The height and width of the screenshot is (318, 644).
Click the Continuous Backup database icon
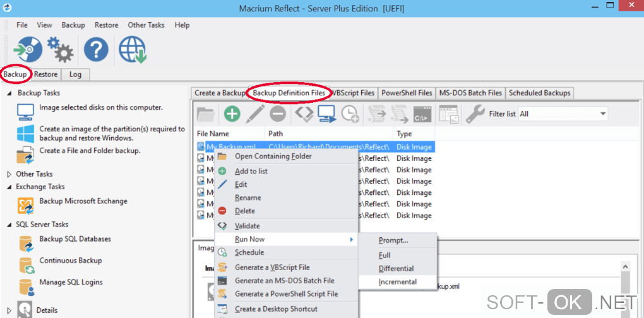(25, 265)
